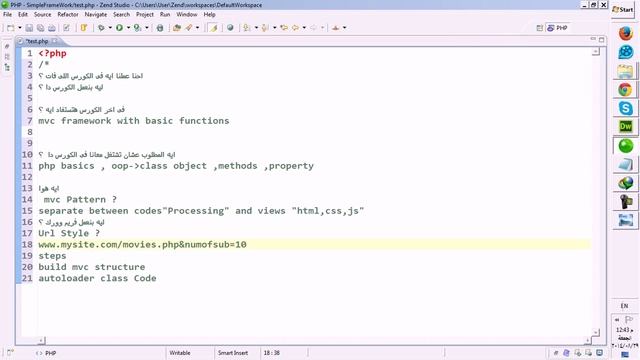
Task: Click the Last Edit Location icon
Action: 284,28
